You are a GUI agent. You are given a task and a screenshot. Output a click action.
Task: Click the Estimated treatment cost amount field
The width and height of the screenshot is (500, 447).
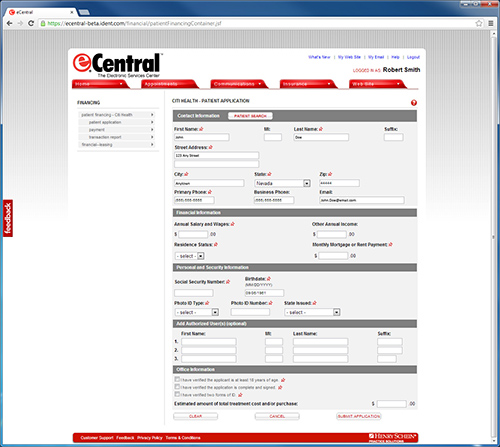click(x=392, y=404)
